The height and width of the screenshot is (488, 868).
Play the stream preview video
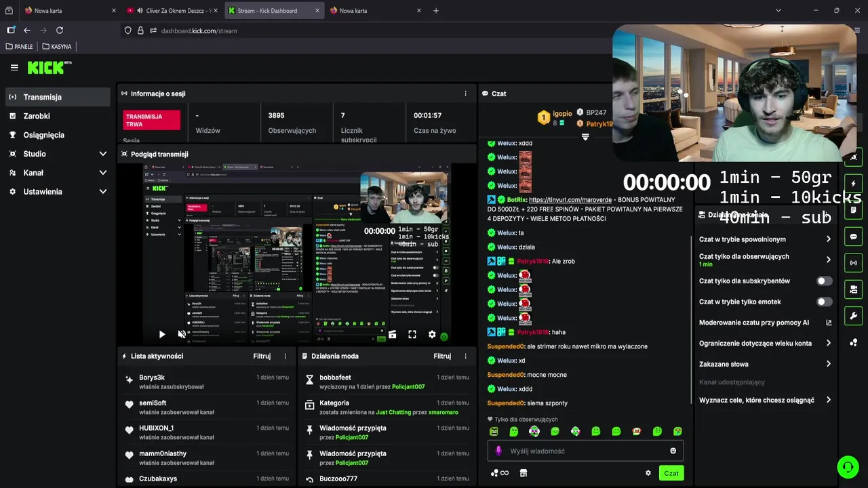161,334
